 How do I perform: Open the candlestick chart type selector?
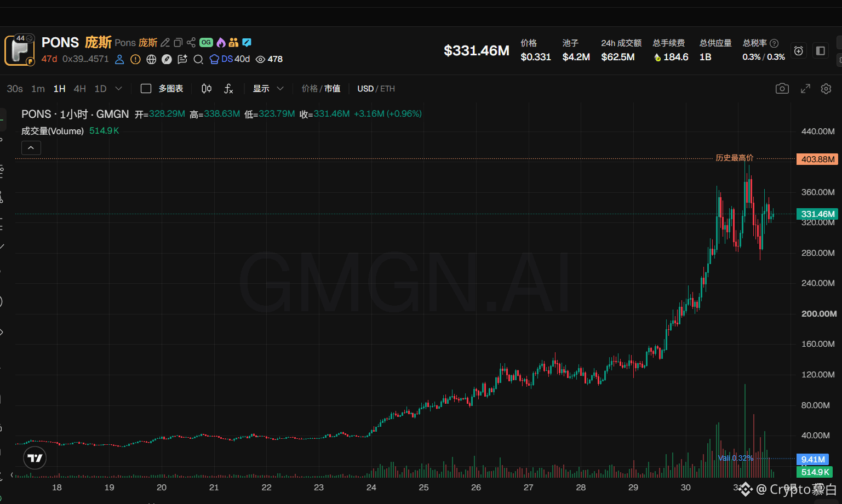click(x=207, y=89)
